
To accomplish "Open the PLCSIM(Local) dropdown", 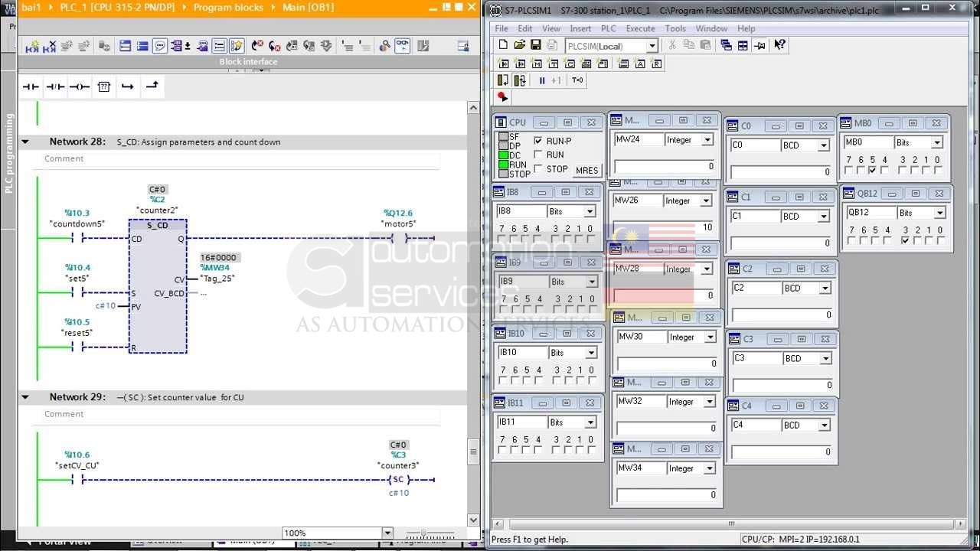I will tap(652, 46).
